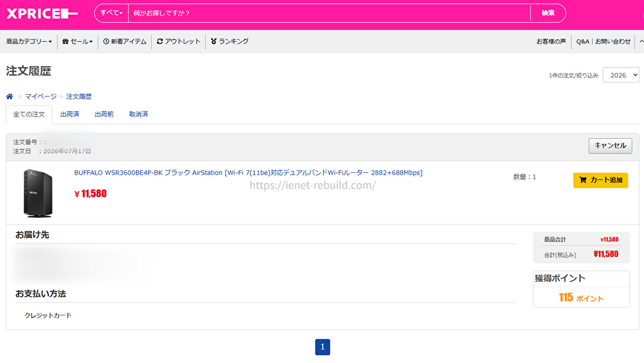Image resolution: width=644 pixels, height=363 pixels.
Task: Open the 2026 year filter dropdown
Action: (x=621, y=75)
